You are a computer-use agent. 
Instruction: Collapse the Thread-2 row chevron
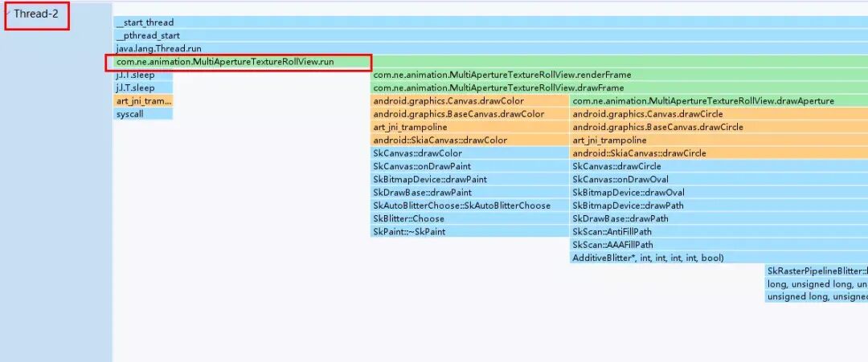pyautogui.click(x=8, y=14)
